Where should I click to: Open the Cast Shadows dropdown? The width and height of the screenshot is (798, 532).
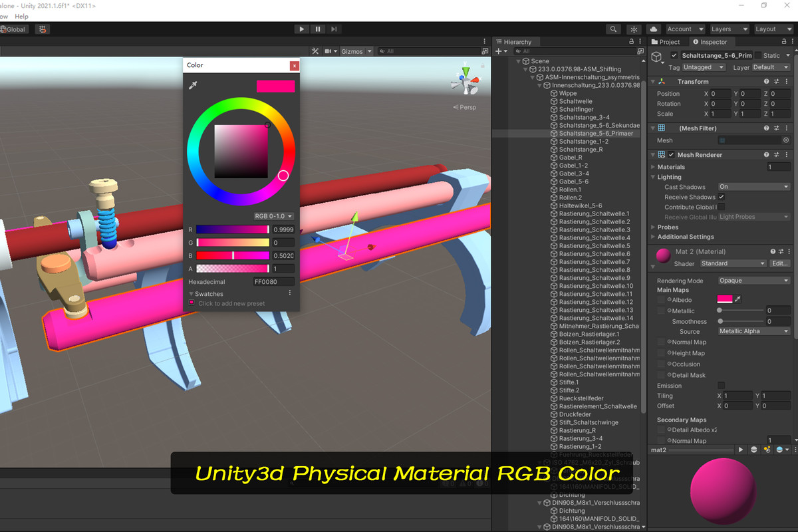point(753,187)
